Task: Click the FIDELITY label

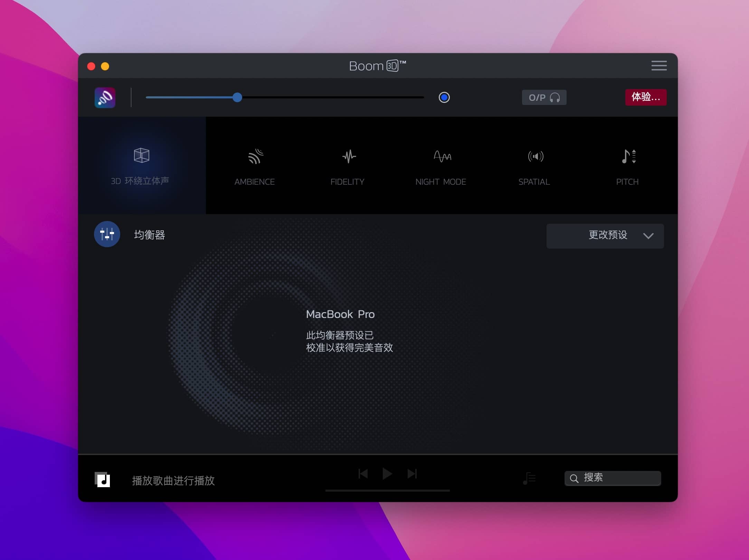Action: (x=347, y=182)
